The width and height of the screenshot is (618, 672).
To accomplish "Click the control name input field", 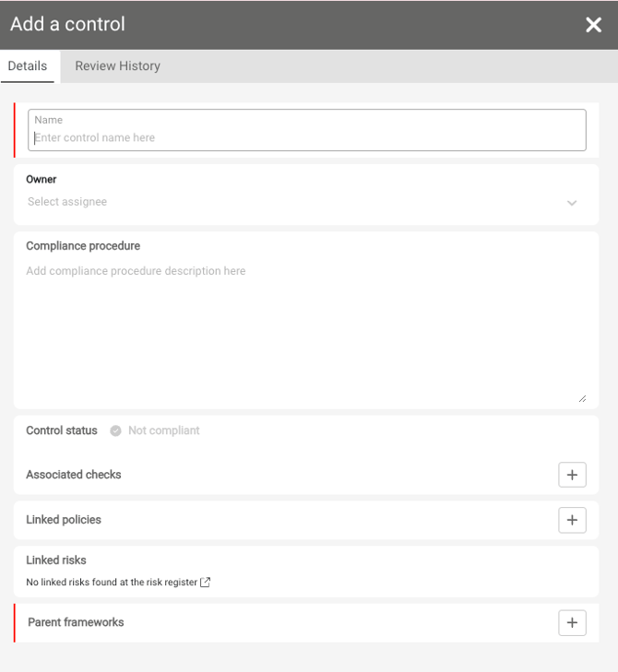I will tap(306, 137).
